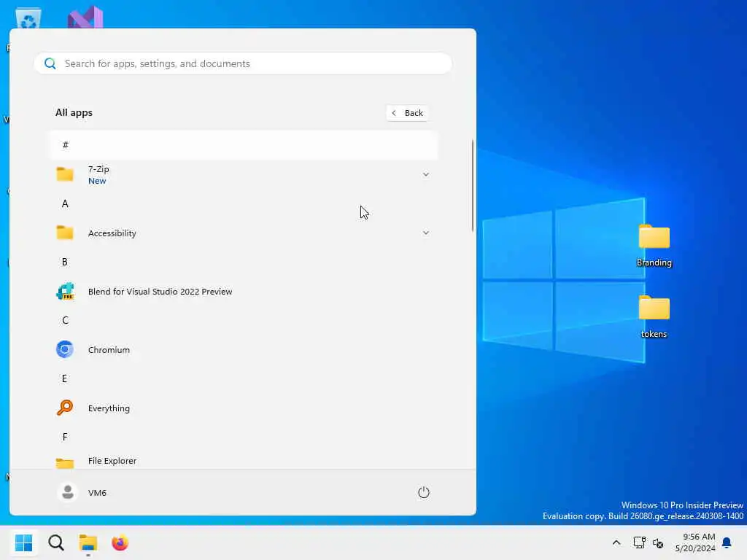747x560 pixels.
Task: Select the Visual Studio desktop shortcut
Action: tap(85, 17)
